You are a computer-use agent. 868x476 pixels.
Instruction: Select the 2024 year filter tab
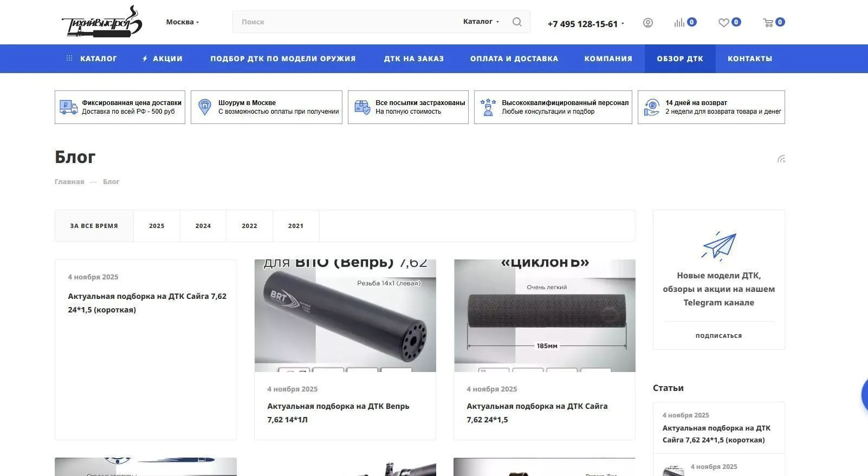(x=203, y=226)
